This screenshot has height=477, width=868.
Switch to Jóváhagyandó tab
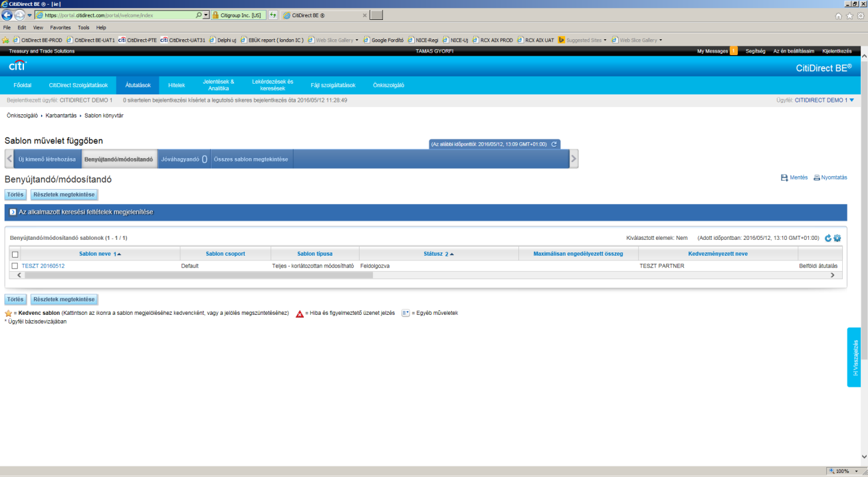point(184,159)
